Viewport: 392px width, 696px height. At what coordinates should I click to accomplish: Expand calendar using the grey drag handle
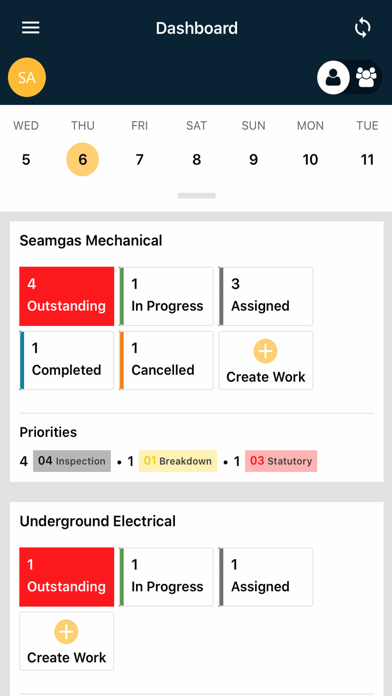pos(197,195)
